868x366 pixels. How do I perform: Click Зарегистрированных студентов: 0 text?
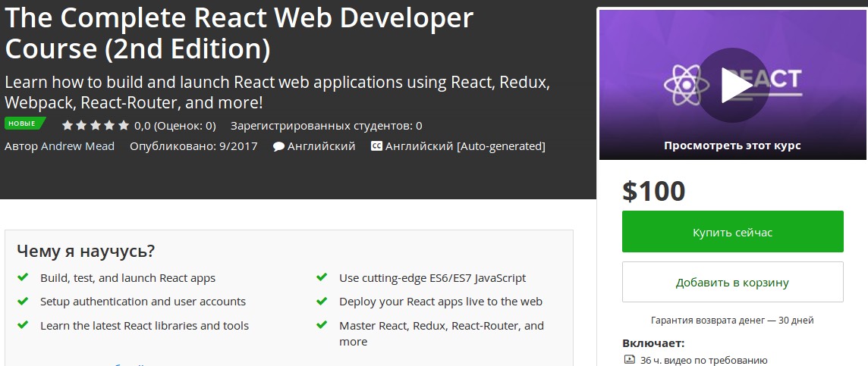(x=326, y=126)
